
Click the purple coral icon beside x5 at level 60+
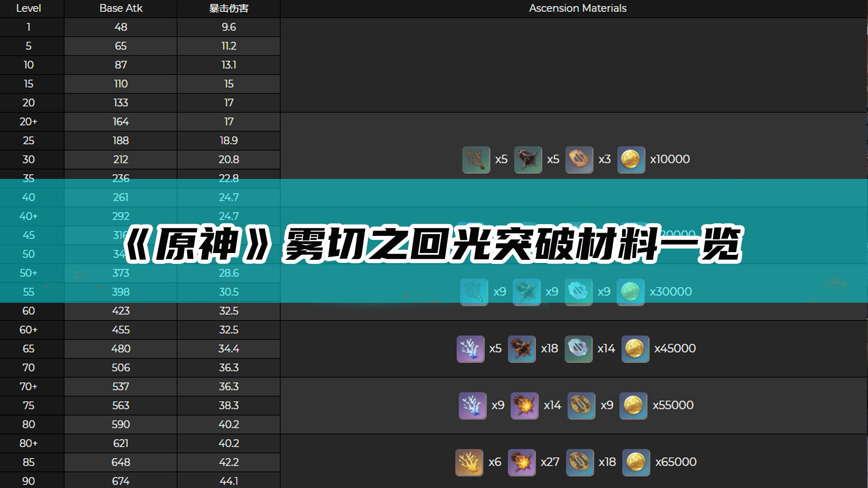coord(470,349)
